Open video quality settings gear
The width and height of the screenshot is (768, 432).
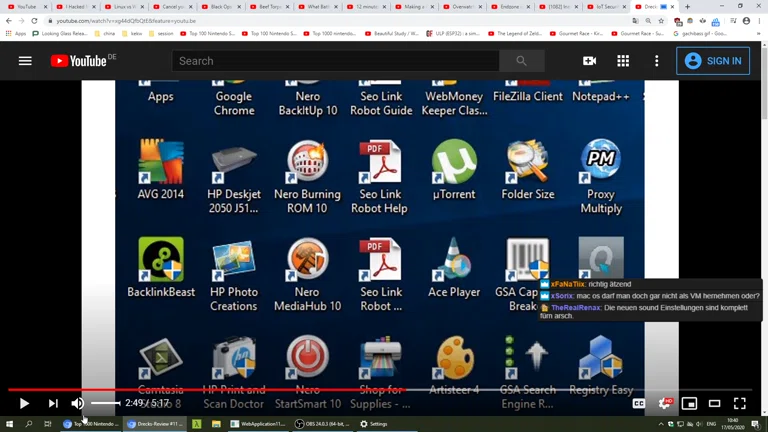pyautogui.click(x=664, y=403)
